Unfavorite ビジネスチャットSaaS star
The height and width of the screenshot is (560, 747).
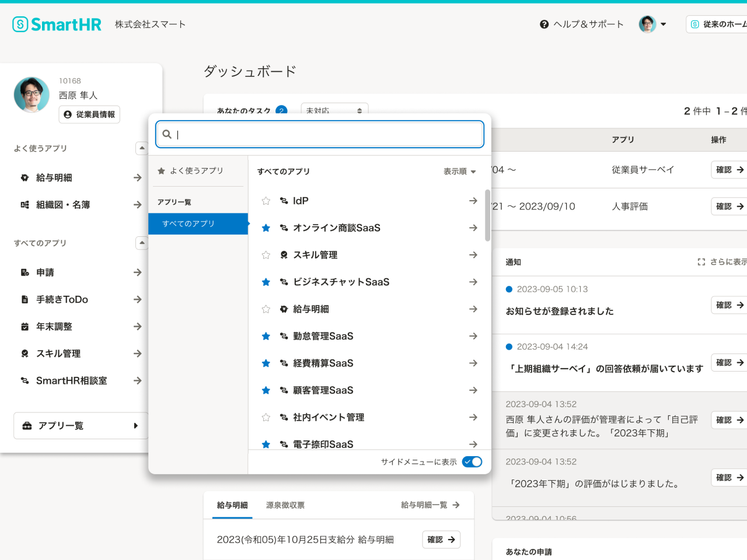coord(266,282)
